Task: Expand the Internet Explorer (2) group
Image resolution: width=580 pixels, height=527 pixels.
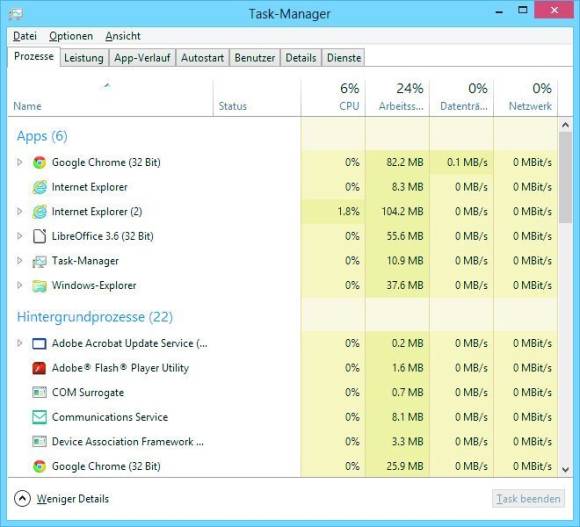Action: pos(20,211)
